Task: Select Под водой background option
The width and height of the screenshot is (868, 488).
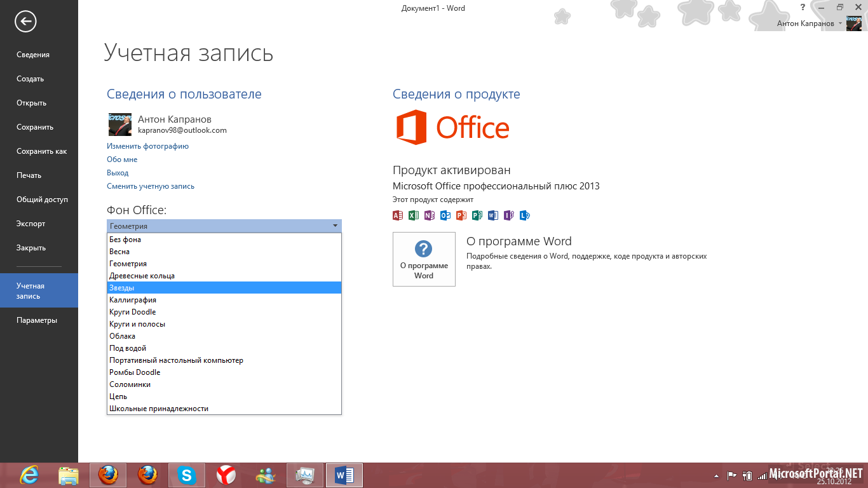Action: coord(224,348)
